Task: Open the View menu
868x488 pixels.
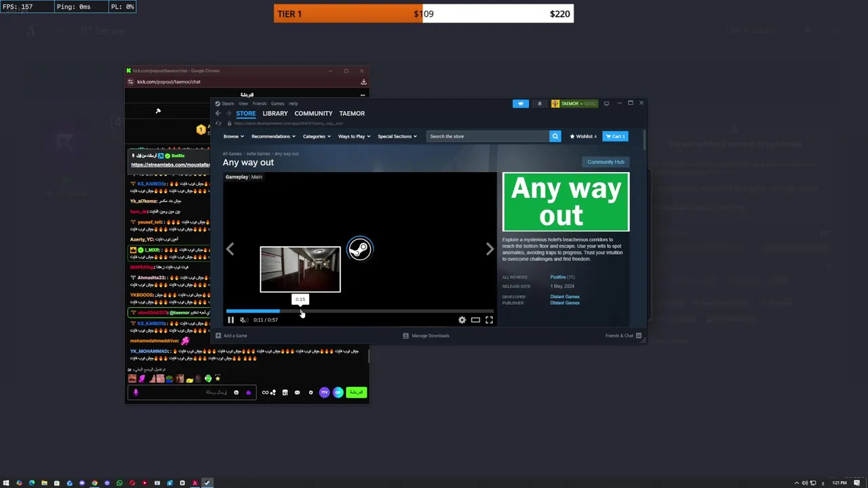Action: 243,104
